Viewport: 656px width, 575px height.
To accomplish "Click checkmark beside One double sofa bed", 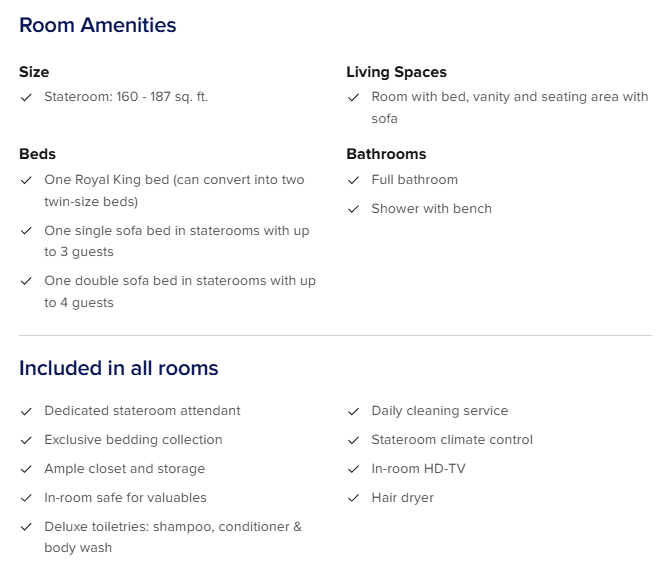I will coord(26,282).
